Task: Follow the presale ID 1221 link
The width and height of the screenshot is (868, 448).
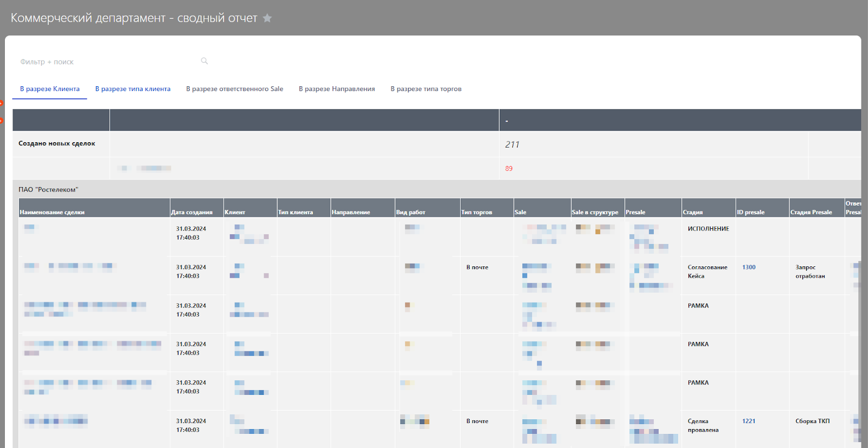Action: (x=749, y=421)
